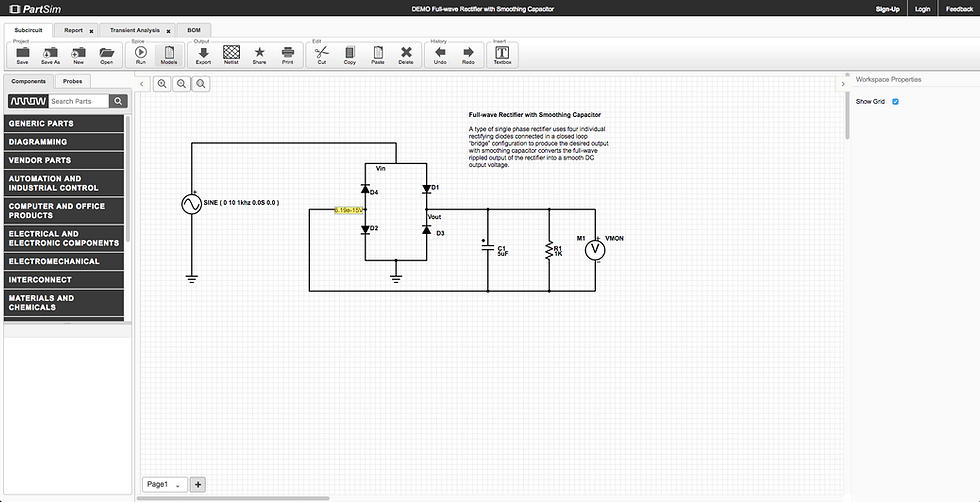Click in the Search Parts field

[x=79, y=101]
